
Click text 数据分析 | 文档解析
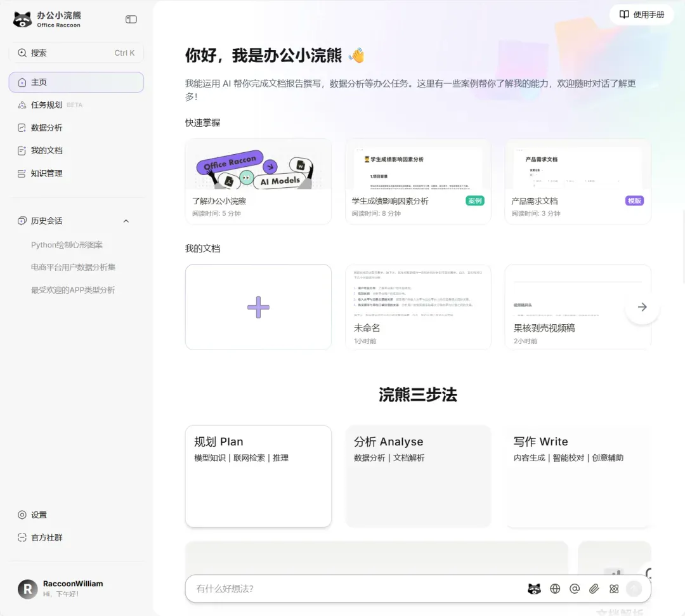389,458
